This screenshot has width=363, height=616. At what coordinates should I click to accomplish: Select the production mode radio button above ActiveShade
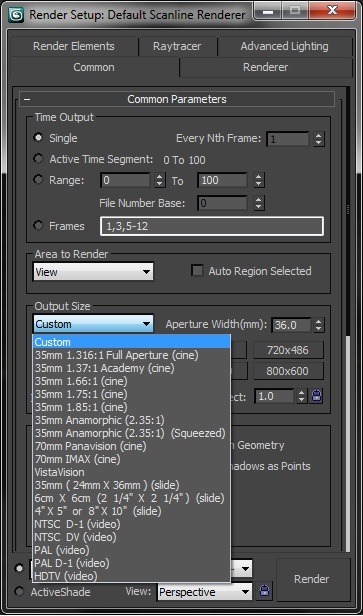click(x=18, y=568)
